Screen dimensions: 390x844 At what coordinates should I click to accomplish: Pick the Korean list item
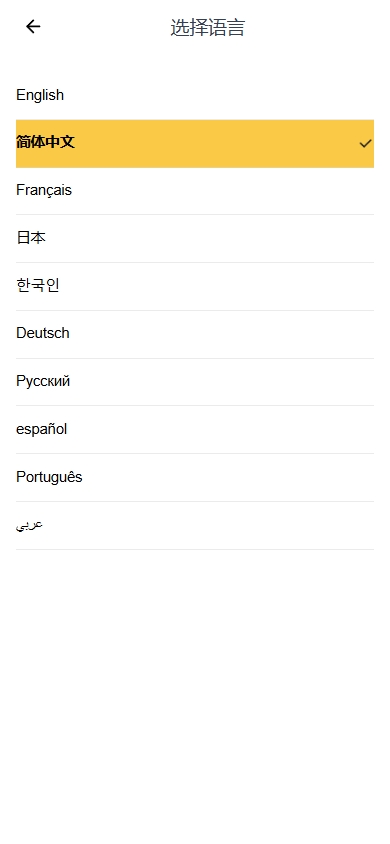click(x=195, y=286)
